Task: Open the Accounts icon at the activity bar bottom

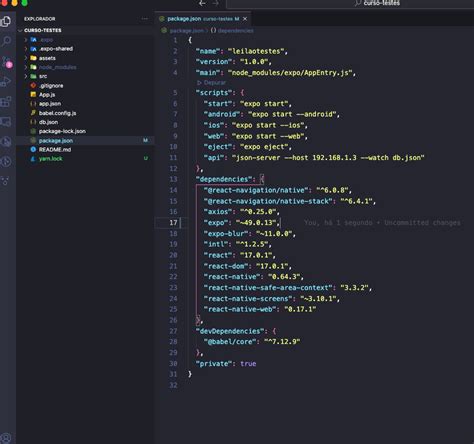Action: pyautogui.click(x=6, y=437)
